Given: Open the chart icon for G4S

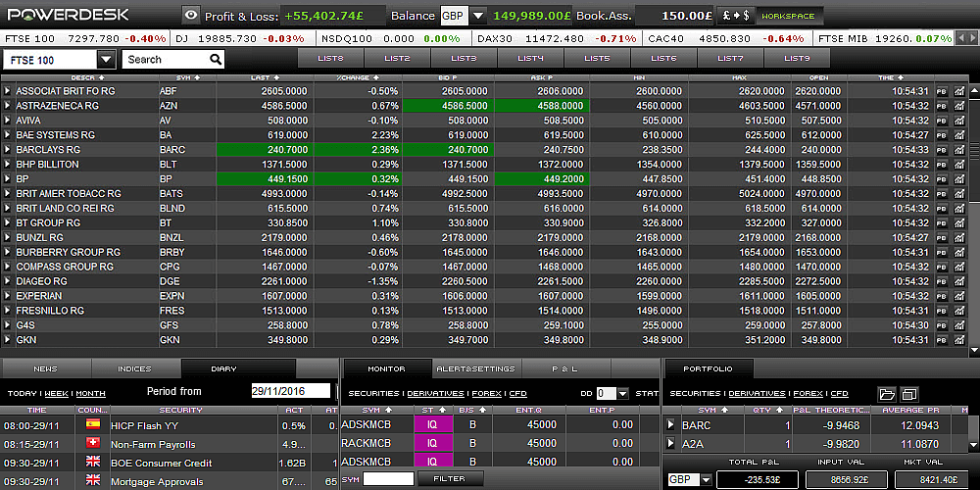Looking at the screenshot, I should (x=959, y=325).
